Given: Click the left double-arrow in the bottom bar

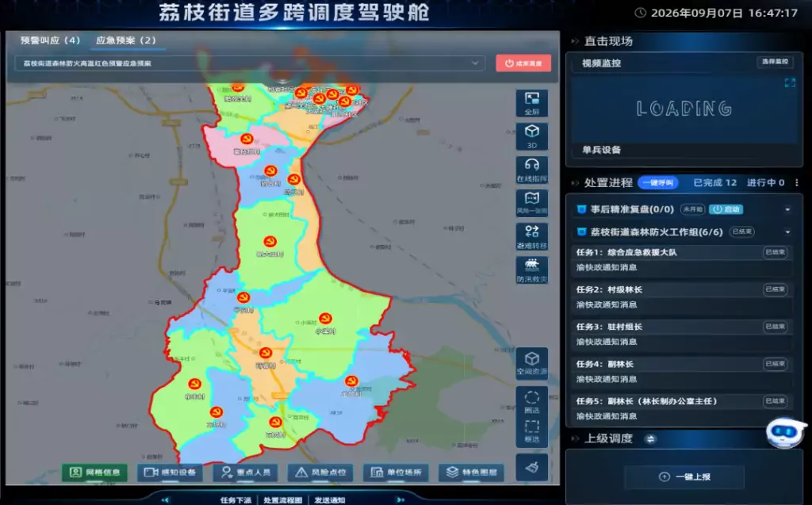Looking at the screenshot, I should [165, 499].
